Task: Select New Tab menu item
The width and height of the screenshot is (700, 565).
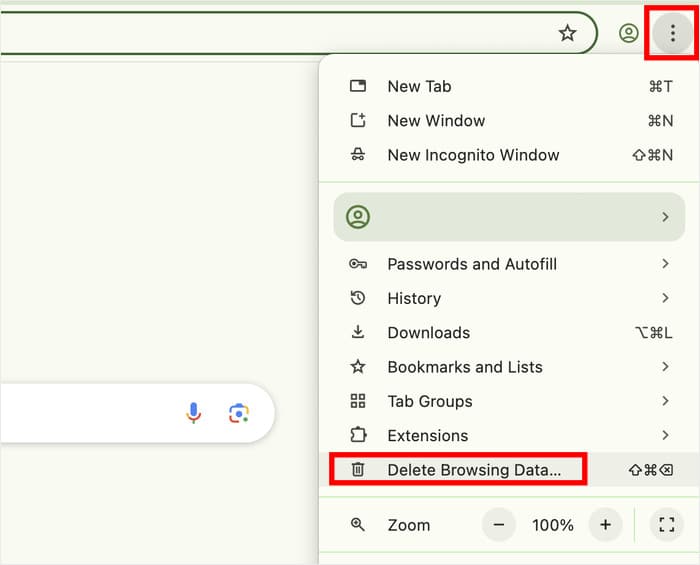Action: point(509,86)
